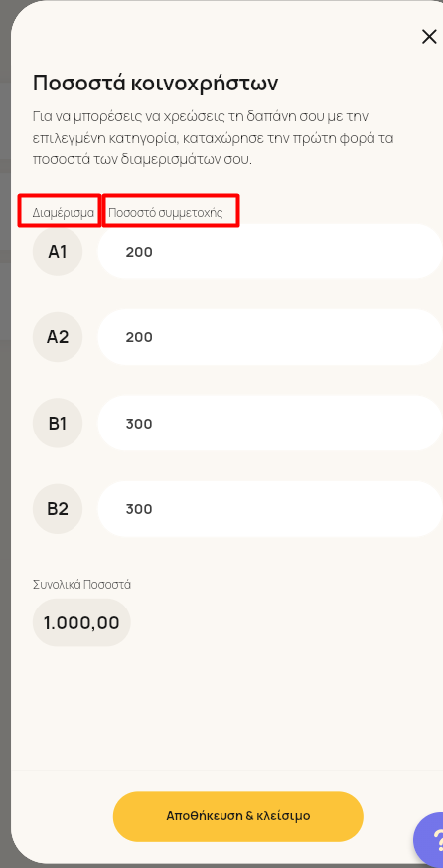Viewport: 443px width, 868px height.
Task: Click the 1.000,00 total percentage badge
Action: tap(81, 622)
